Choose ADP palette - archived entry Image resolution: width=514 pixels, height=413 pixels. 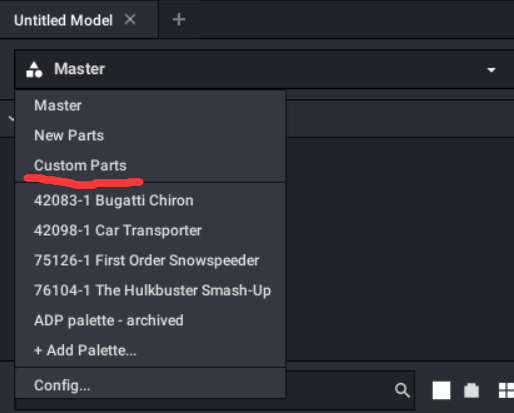click(x=109, y=320)
